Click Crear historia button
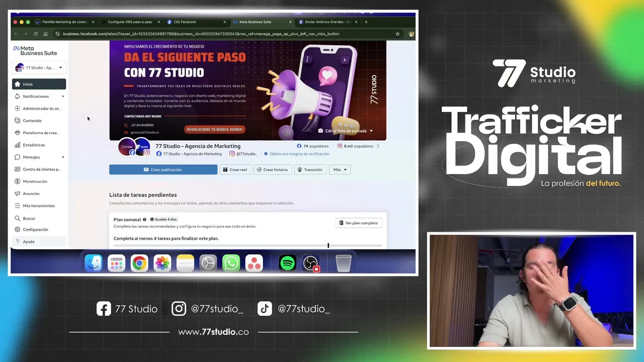Viewport: 644px width, 362px height. (272, 169)
